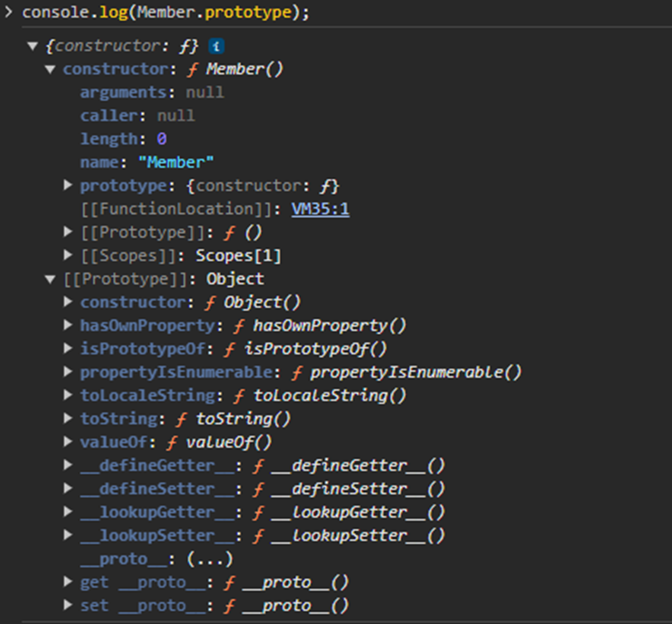672x624 pixels.
Task: Click the ƒ icon beside Member()
Action: click(x=192, y=69)
